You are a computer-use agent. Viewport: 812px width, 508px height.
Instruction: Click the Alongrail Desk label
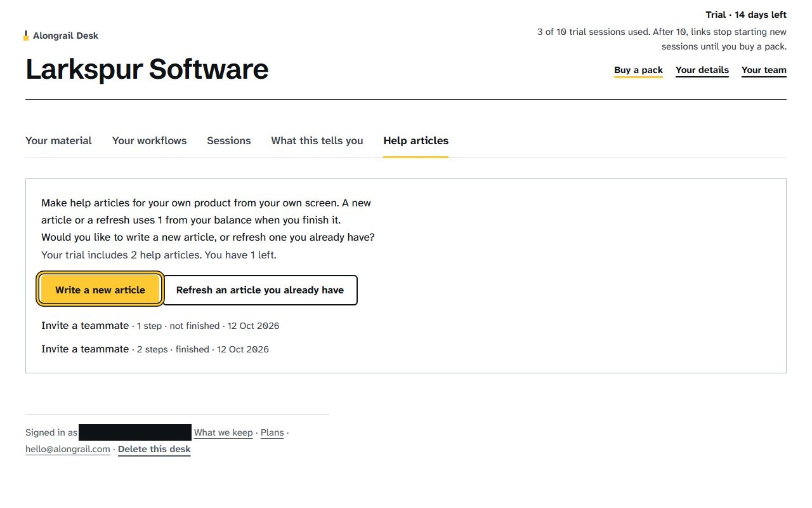(x=65, y=36)
